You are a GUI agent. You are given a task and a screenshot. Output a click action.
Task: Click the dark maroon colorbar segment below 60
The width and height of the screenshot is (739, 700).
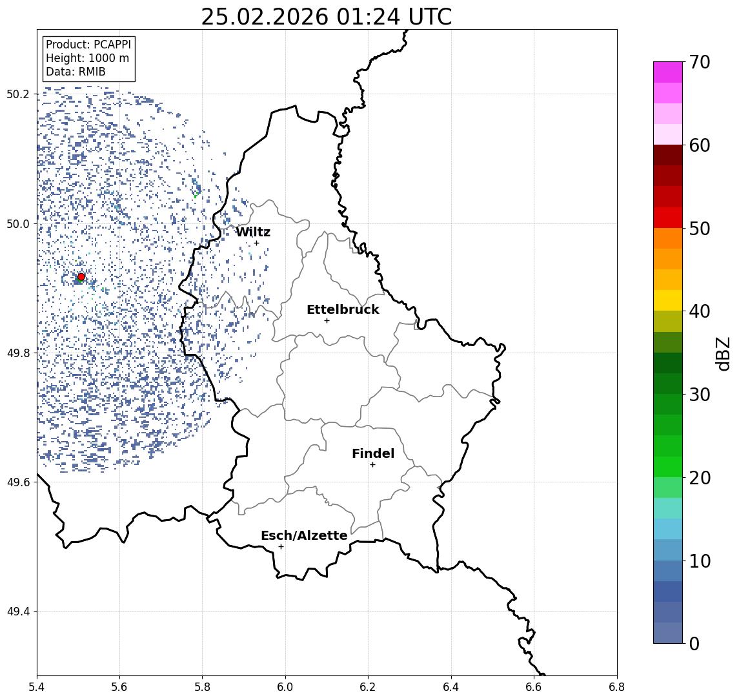pyautogui.click(x=668, y=155)
